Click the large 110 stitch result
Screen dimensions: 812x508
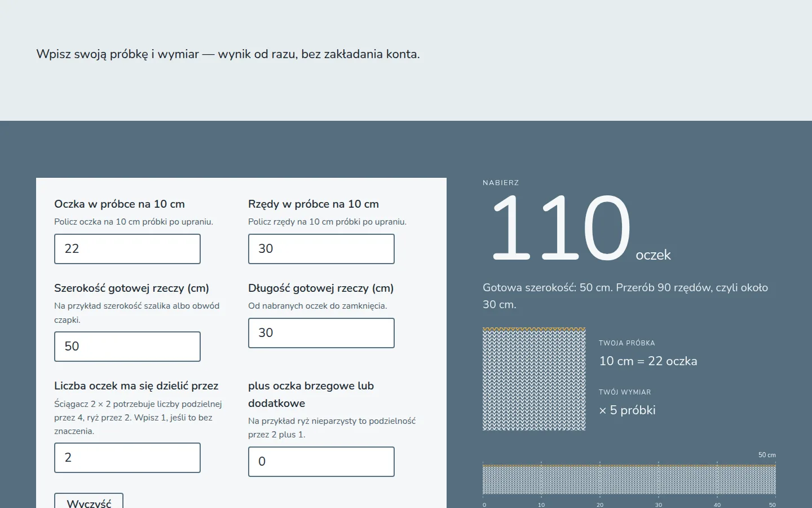561,227
